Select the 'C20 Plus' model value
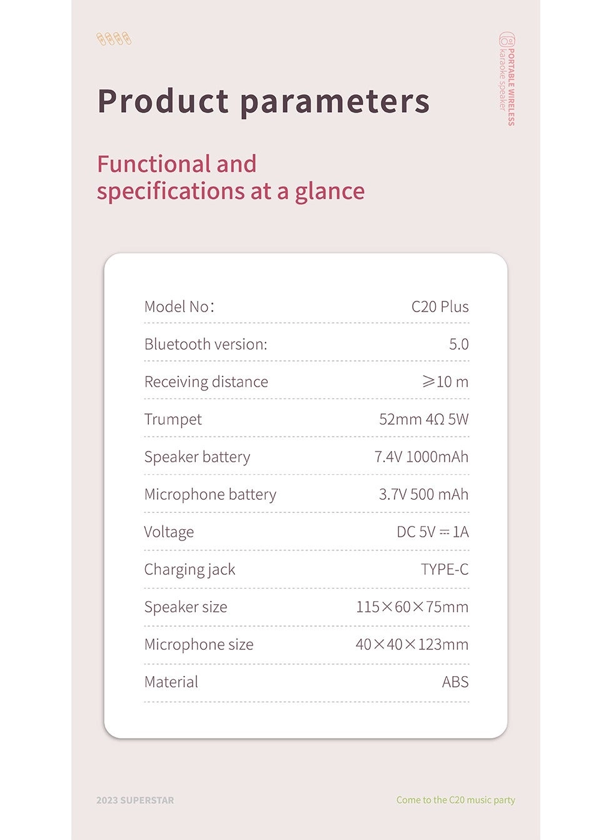 pos(440,306)
